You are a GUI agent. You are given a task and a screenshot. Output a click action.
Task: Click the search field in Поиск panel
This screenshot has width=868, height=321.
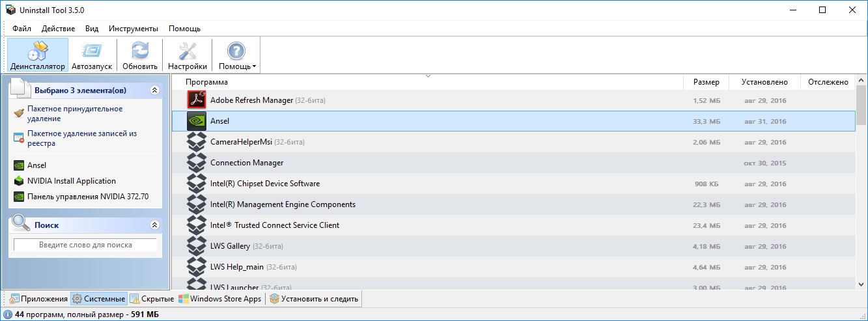pyautogui.click(x=85, y=245)
